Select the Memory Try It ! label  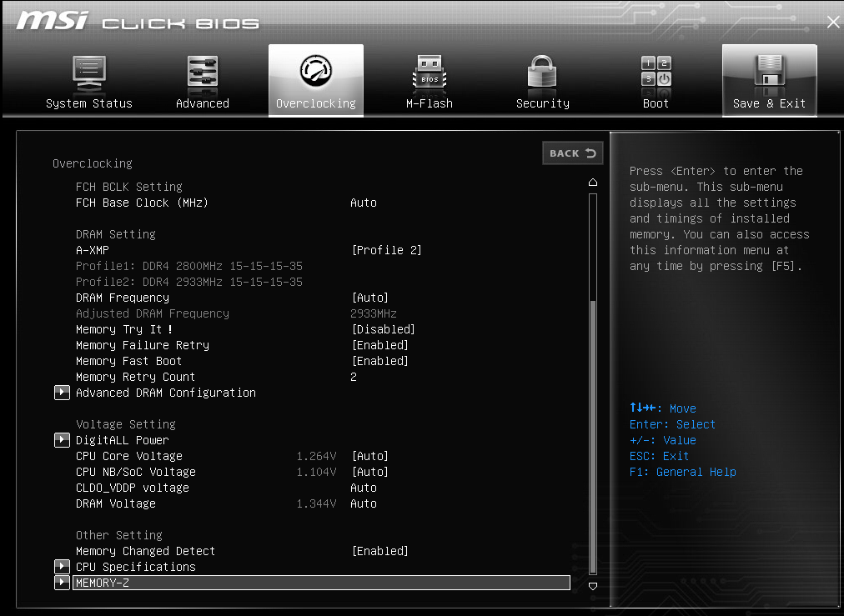pyautogui.click(x=123, y=329)
